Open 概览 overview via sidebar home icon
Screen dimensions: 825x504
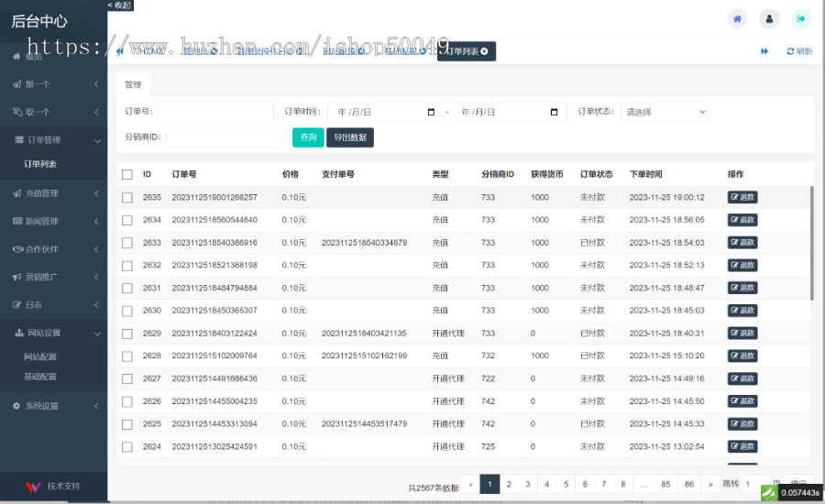pyautogui.click(x=16, y=56)
